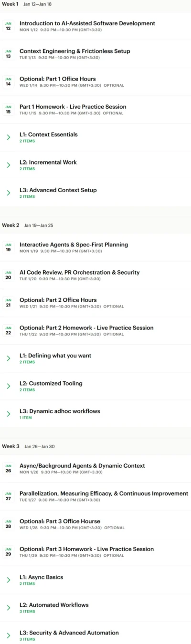Image resolution: width=191 pixels, height=644 pixels.
Task: Click the Jan 26 calendar date icon
Action: tap(8, 469)
